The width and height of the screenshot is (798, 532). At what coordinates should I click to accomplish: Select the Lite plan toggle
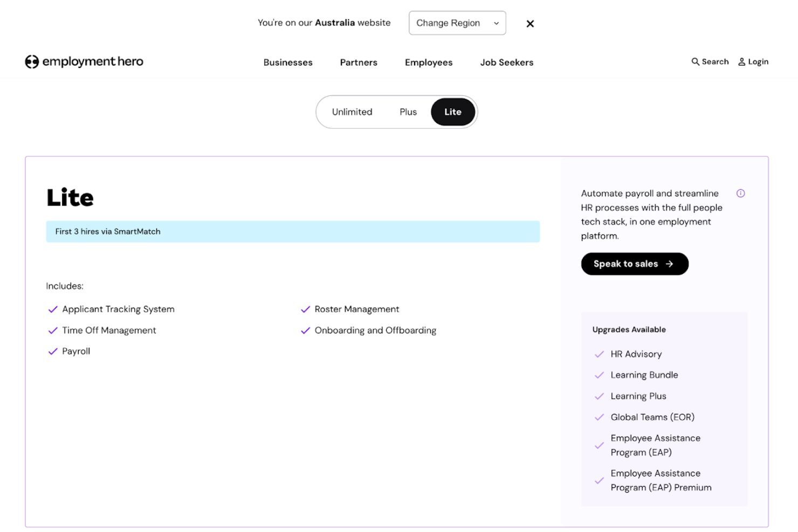pos(452,112)
